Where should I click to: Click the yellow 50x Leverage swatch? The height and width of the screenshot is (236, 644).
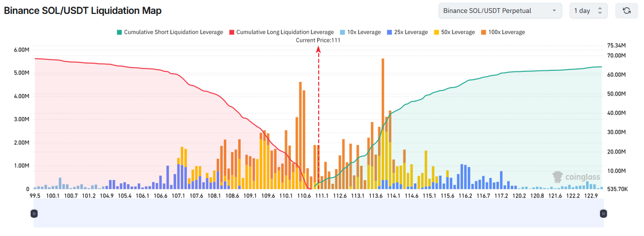click(x=436, y=32)
